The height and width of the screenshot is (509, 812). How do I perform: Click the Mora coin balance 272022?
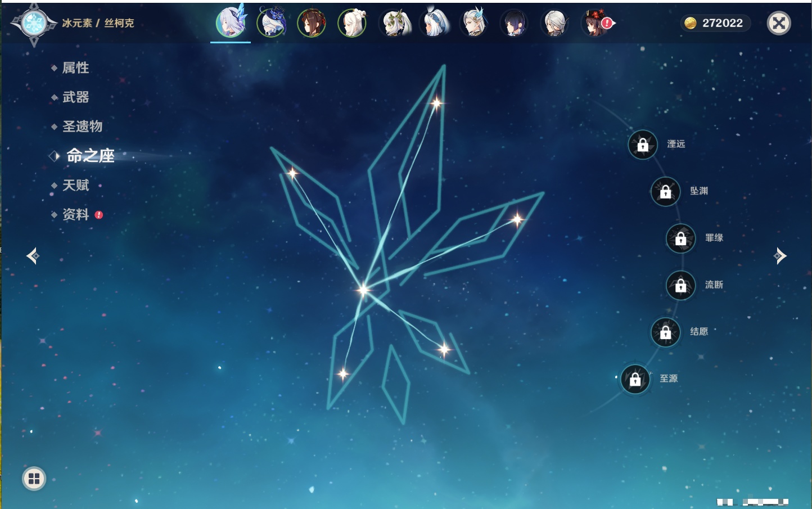(x=715, y=23)
